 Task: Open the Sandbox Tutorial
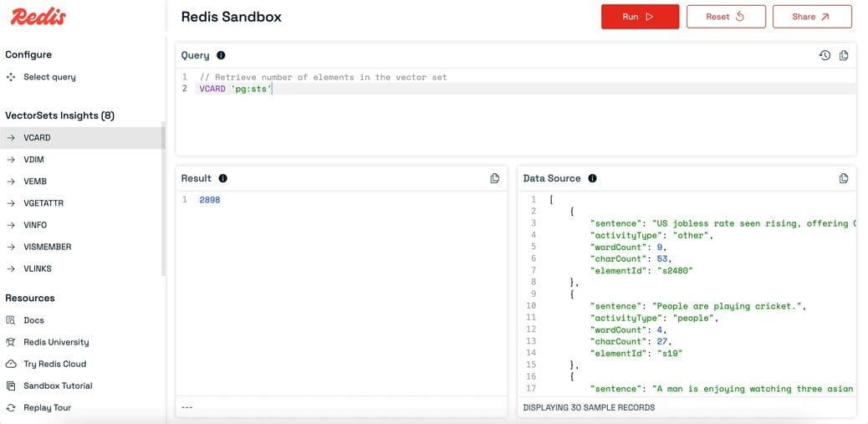(x=58, y=386)
